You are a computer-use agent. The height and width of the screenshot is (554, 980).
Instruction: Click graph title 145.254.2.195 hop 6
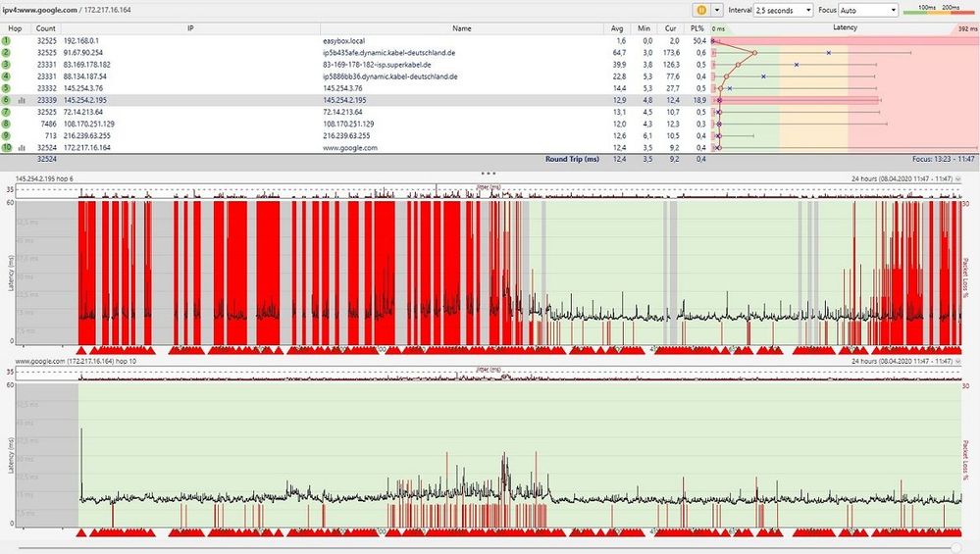click(x=44, y=178)
